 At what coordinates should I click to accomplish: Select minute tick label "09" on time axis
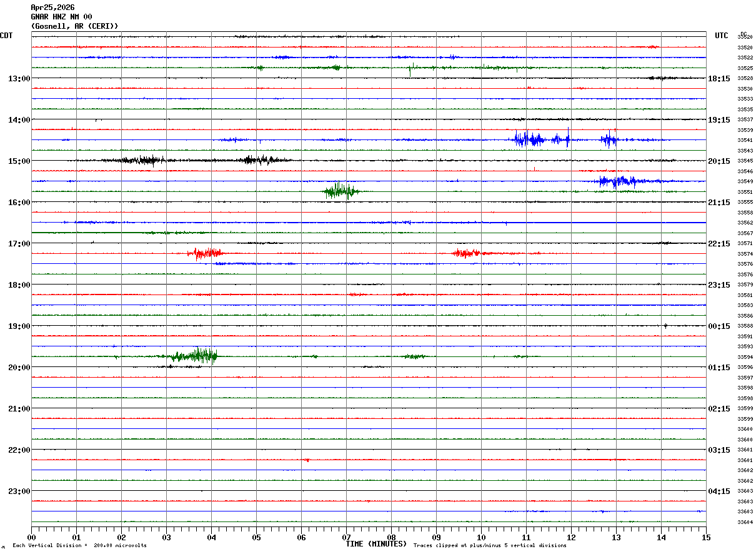tap(436, 538)
